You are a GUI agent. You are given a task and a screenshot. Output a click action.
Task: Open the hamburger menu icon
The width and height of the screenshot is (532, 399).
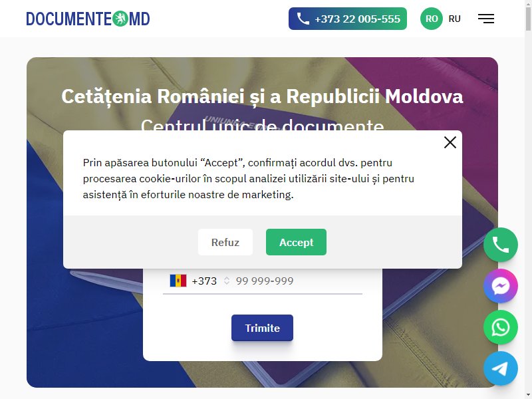tap(486, 19)
